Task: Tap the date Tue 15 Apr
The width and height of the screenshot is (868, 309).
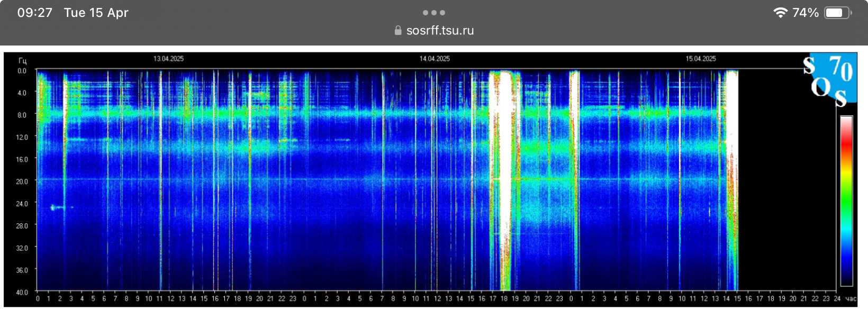Action: pyautogui.click(x=96, y=13)
